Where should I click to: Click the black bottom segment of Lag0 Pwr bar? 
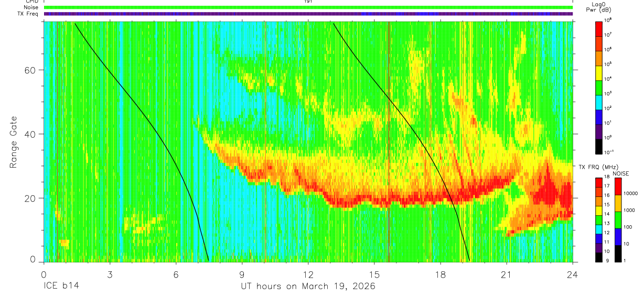(x=599, y=146)
